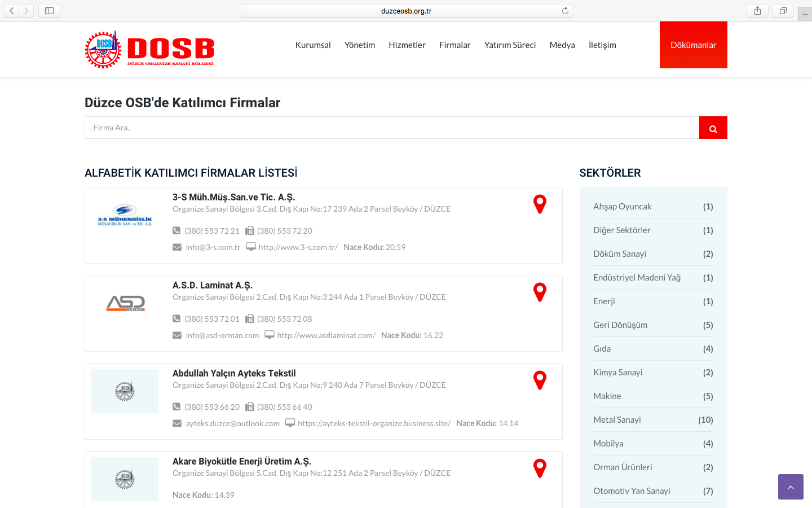Click phone icon beside (380) 553 72 01
Viewport: 812px width, 508px height.
[176, 319]
